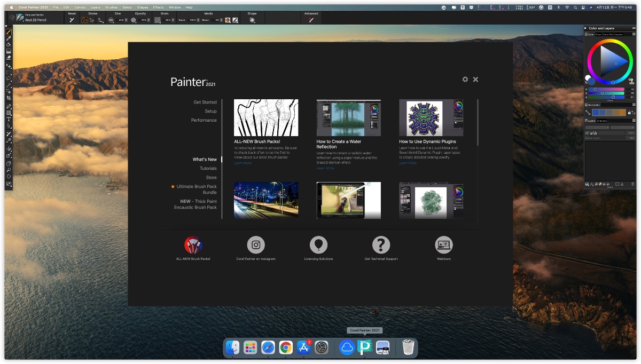641x364 pixels.
Task: Swap main and additional color swatches
Action: [587, 82]
